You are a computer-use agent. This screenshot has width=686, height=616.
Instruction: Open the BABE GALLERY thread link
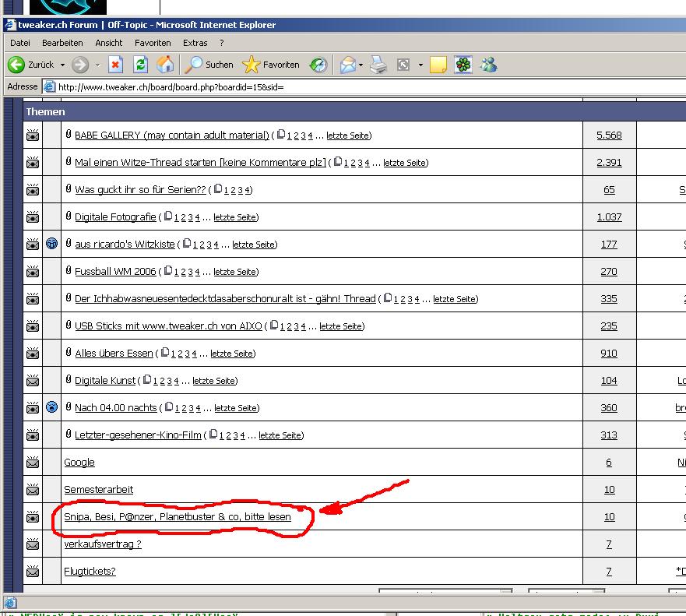(x=171, y=136)
